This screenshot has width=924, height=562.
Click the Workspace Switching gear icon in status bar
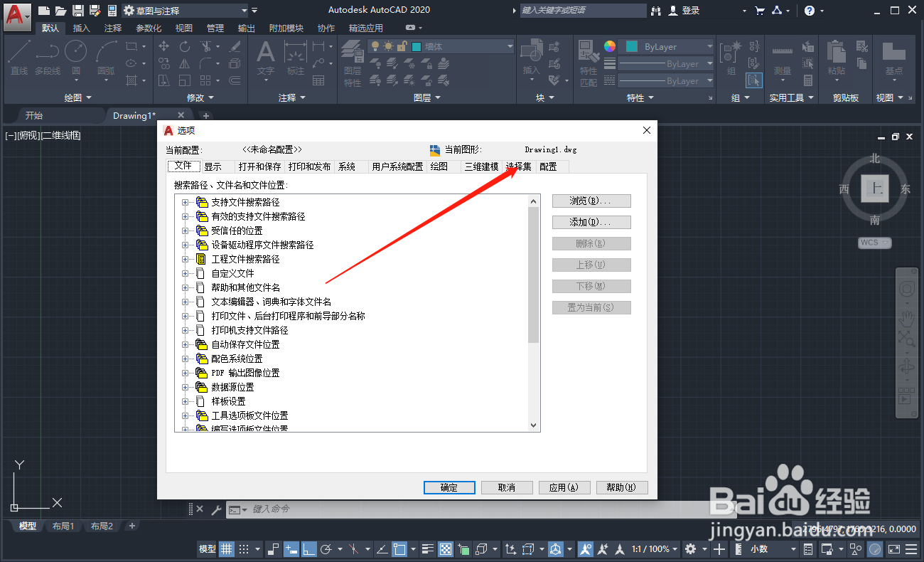(690, 549)
